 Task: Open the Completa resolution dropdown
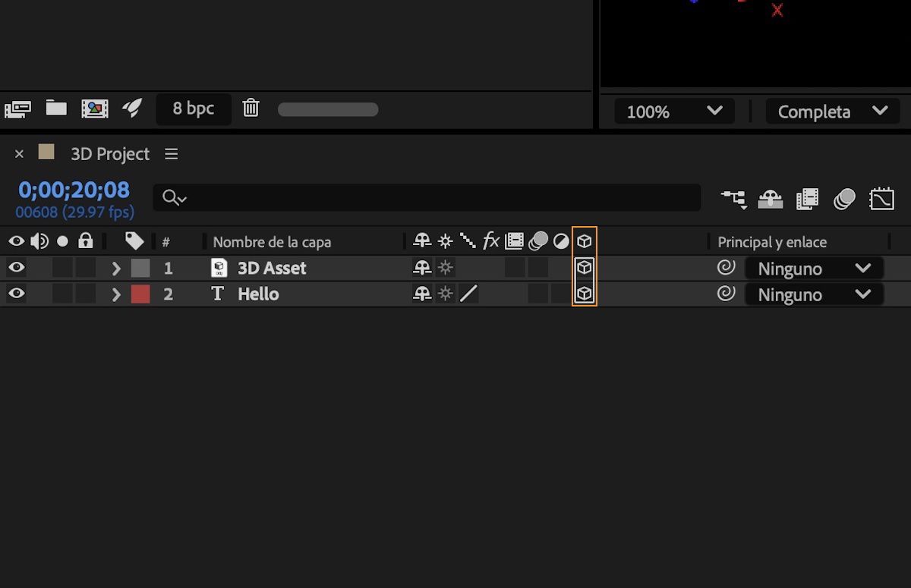pyautogui.click(x=832, y=112)
